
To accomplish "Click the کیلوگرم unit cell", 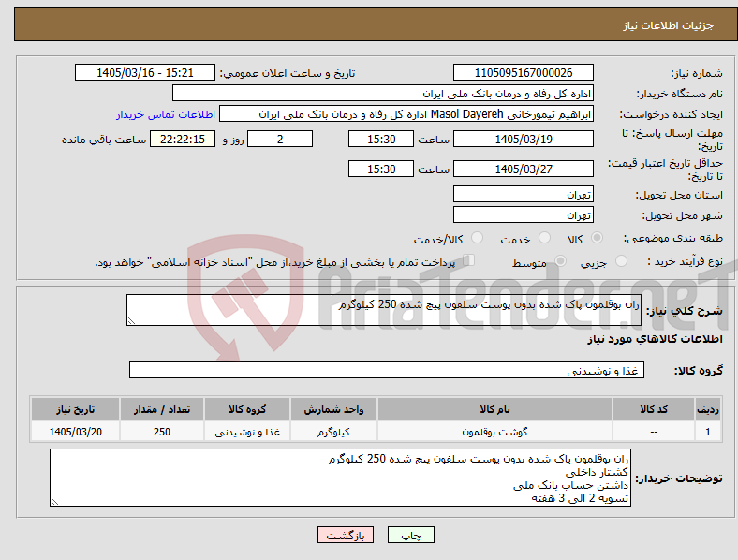I will click(x=333, y=432).
